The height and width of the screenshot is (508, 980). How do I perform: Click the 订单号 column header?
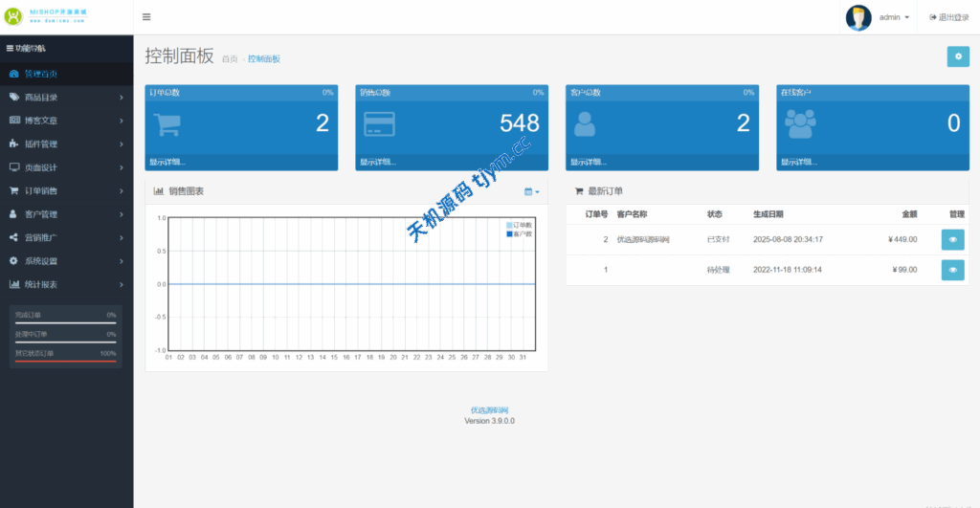coord(596,214)
